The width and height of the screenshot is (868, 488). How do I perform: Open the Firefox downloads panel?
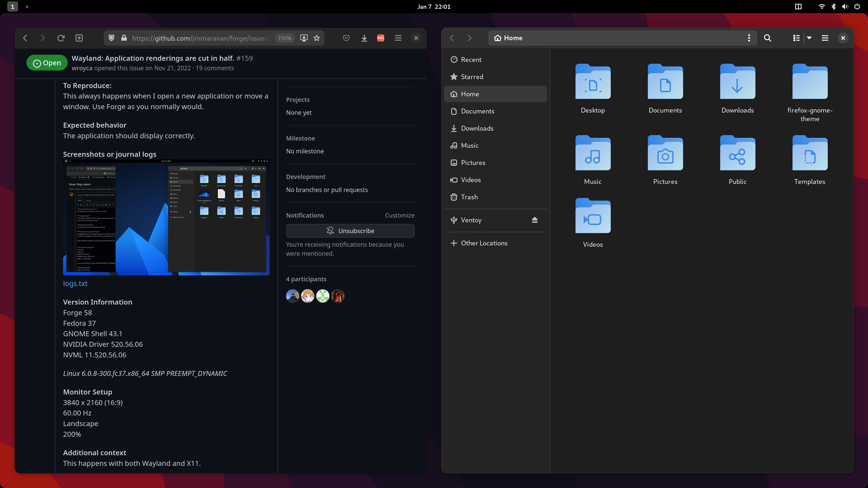[x=364, y=38]
